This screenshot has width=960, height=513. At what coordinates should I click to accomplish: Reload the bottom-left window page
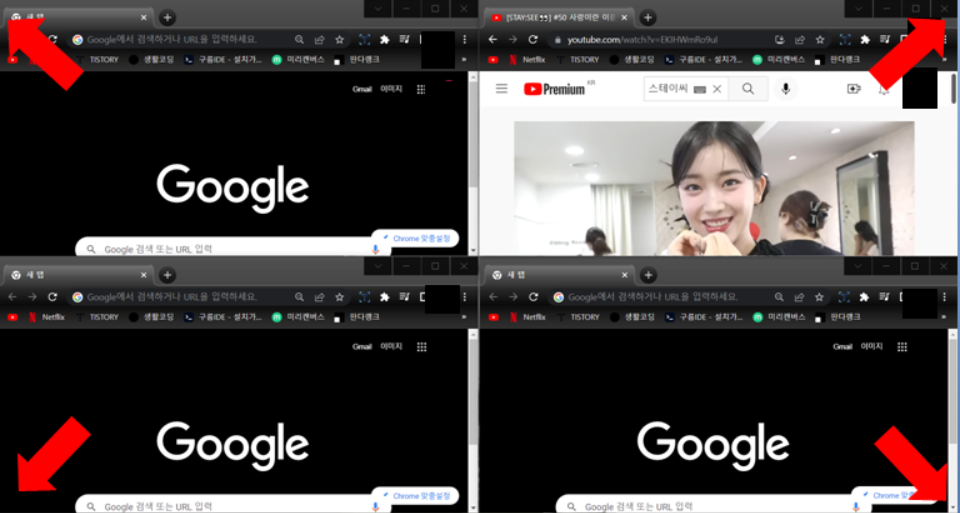pos(53,297)
